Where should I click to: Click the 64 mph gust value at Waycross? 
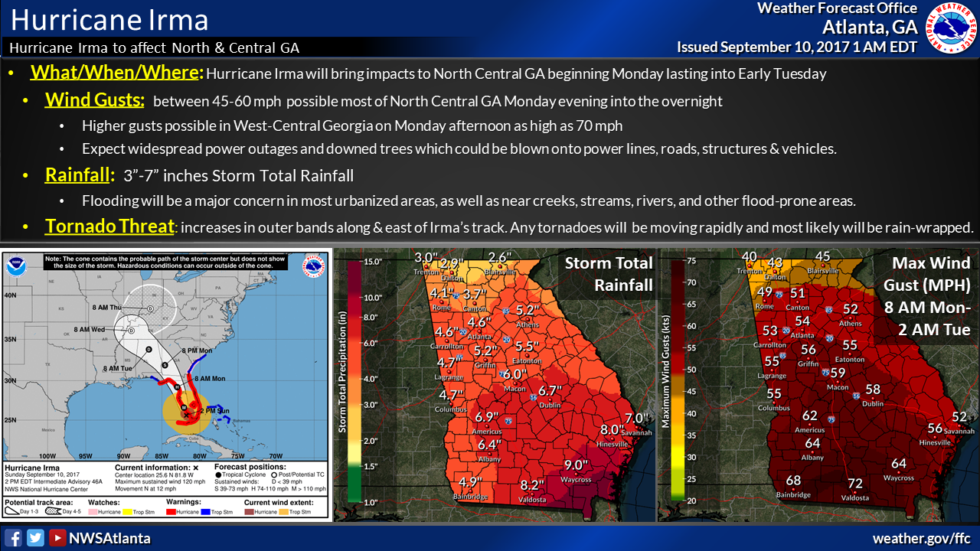tap(899, 464)
